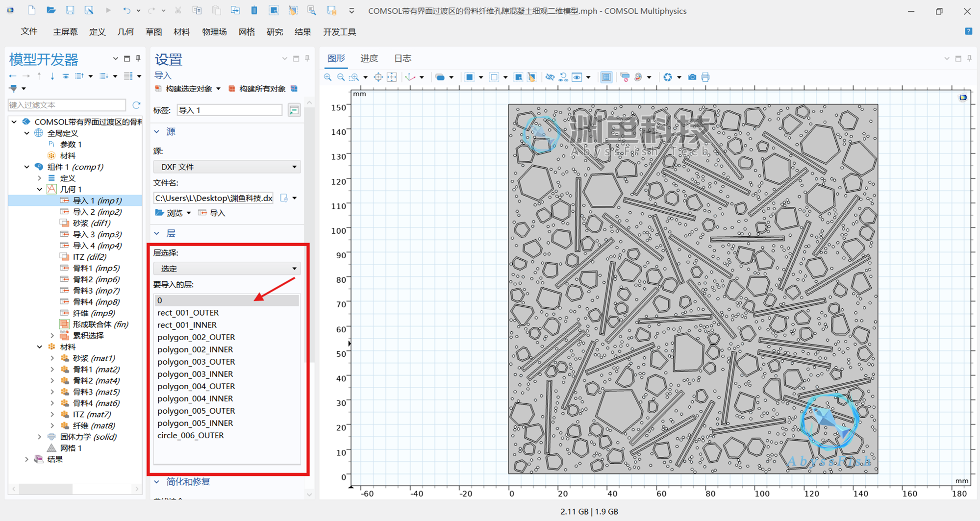This screenshot has height=521, width=980.
Task: Delete selected node with trash icon
Action: pyautogui.click(x=254, y=10)
